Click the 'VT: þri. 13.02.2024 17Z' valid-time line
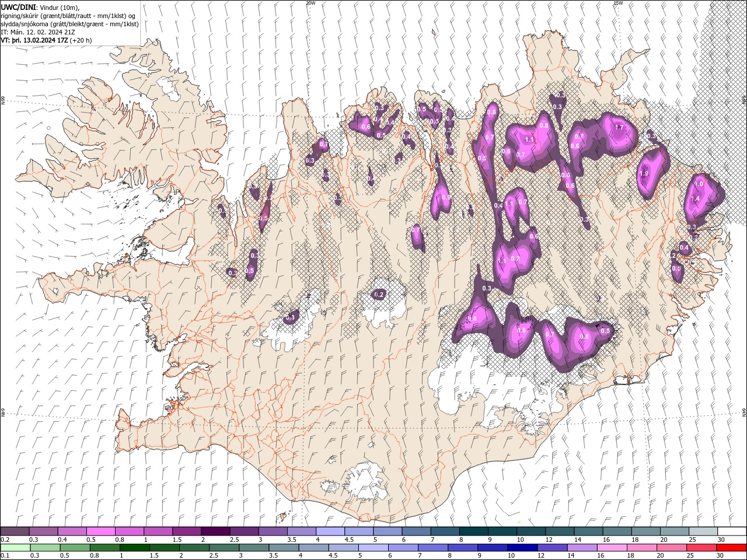 tap(46, 40)
